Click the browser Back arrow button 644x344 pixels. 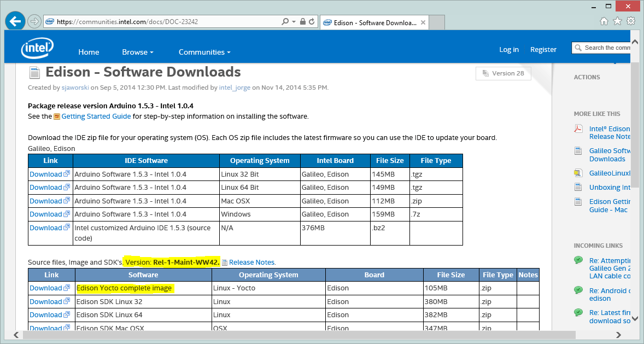click(15, 21)
